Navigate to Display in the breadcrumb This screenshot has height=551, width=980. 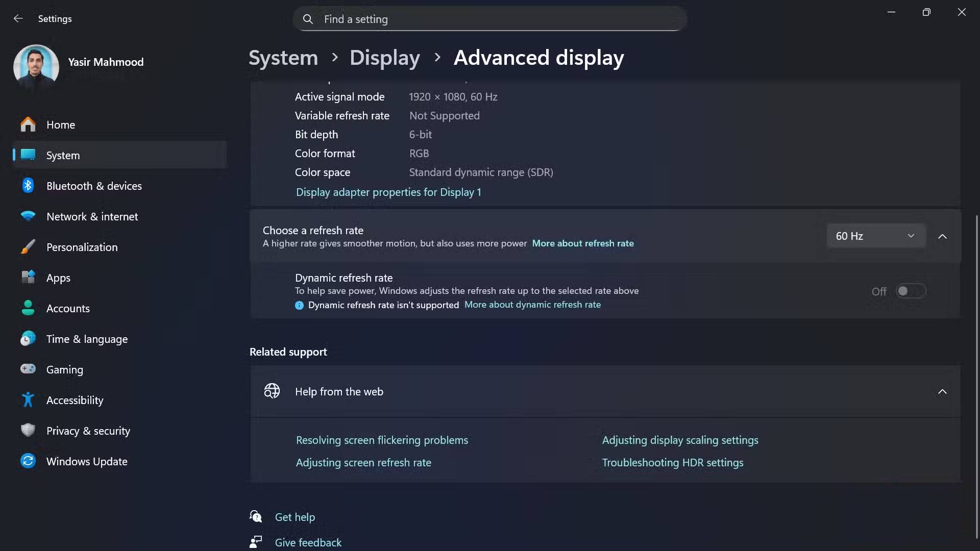[384, 58]
